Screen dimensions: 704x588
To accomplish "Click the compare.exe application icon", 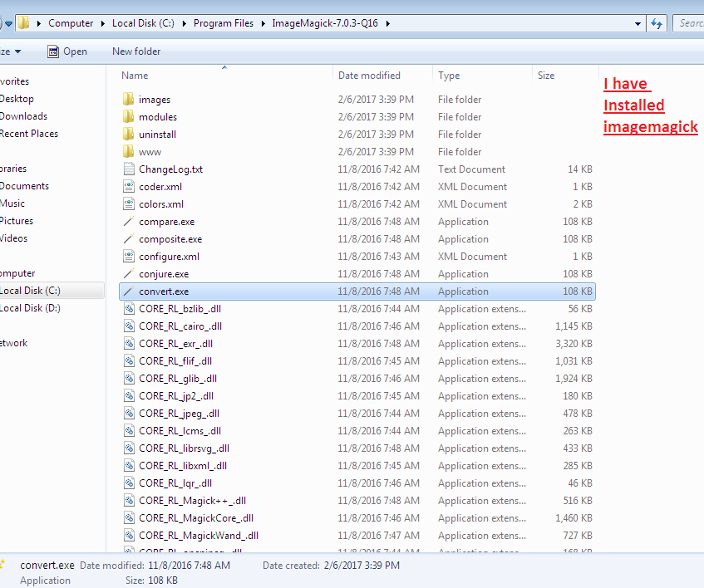I will click(128, 222).
